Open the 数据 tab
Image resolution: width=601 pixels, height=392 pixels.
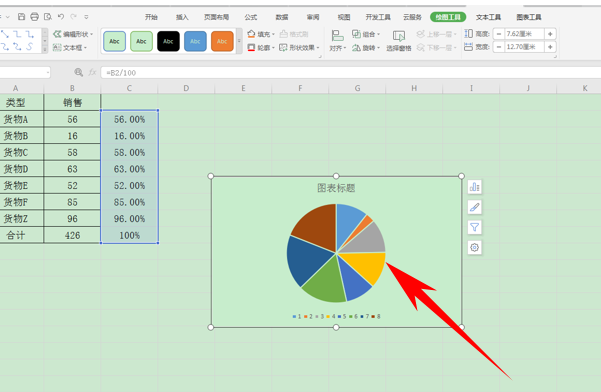click(282, 17)
